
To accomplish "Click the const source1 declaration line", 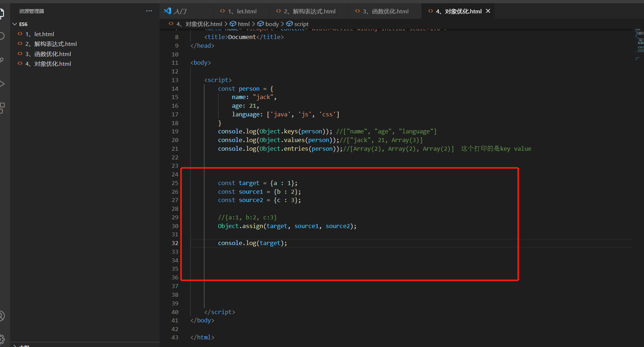I will (x=259, y=192).
